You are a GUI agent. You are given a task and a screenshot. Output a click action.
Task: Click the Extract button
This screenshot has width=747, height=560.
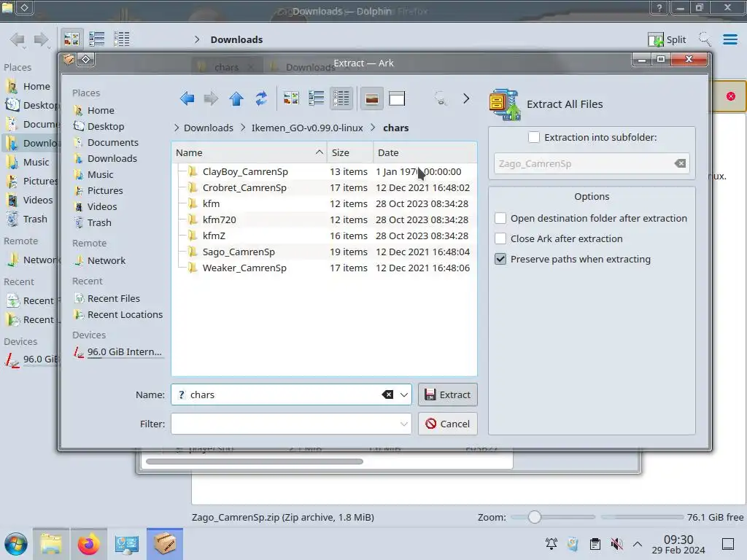[x=447, y=394]
